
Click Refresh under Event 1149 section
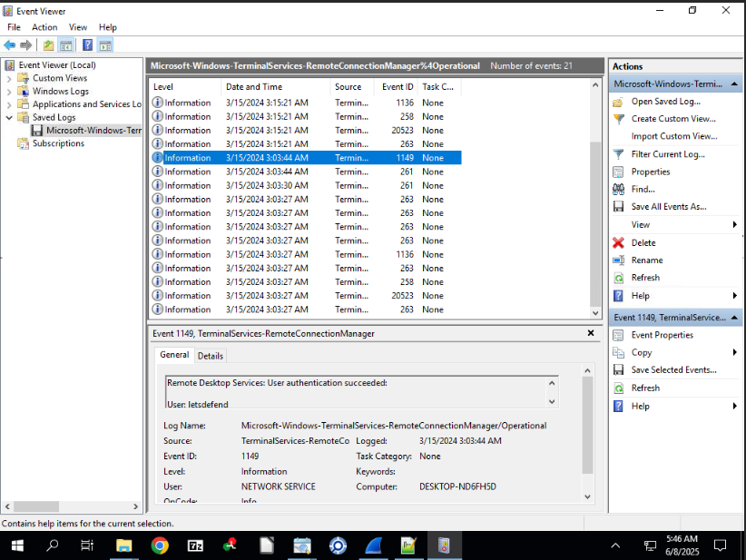pos(645,388)
